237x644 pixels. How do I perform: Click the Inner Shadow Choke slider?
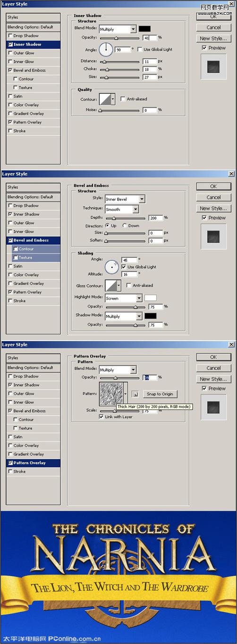pos(118,69)
